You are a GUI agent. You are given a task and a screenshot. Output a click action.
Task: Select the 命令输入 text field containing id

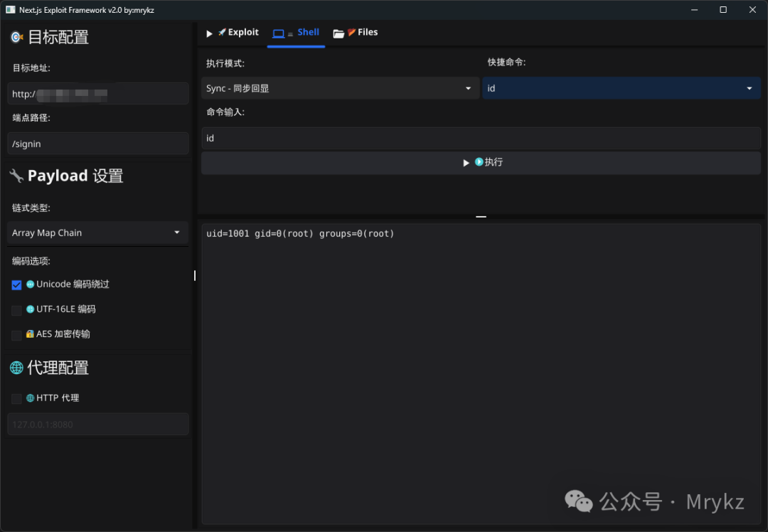[481, 137]
